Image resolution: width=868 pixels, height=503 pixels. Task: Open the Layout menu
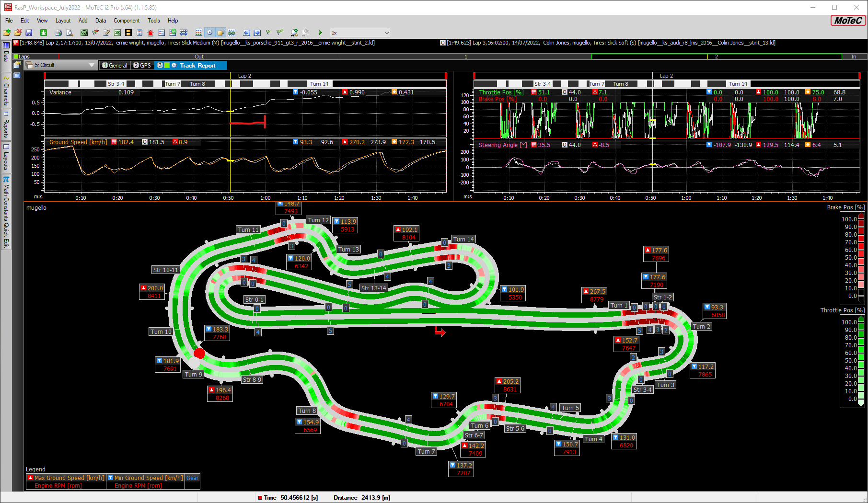[63, 21]
